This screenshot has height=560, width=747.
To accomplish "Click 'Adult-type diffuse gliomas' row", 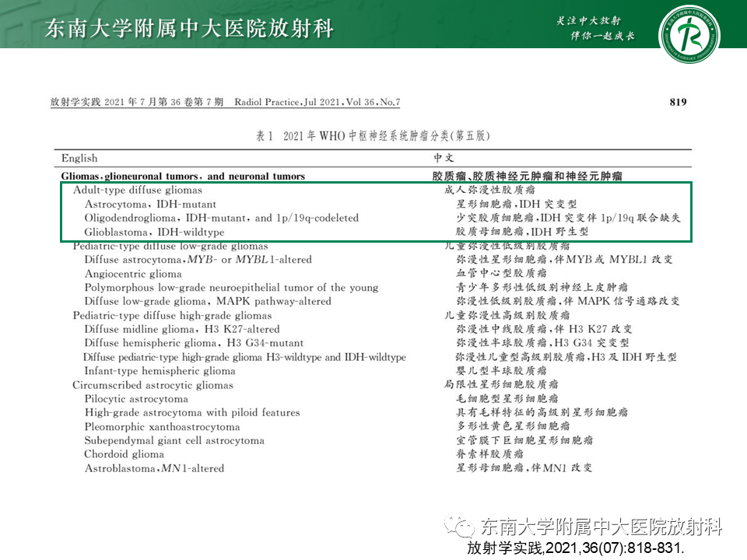I will coord(138,190).
